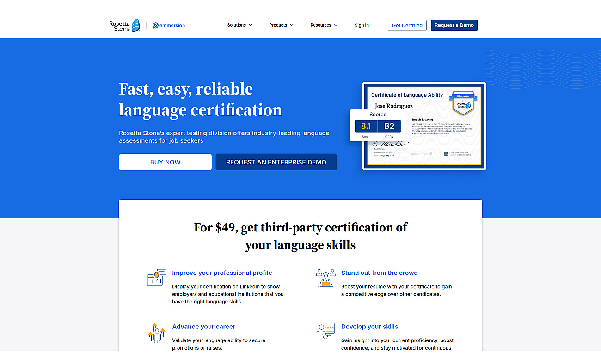Image resolution: width=601 pixels, height=364 pixels.
Task: Click the Rosetta Stone logo
Action: pos(124,25)
